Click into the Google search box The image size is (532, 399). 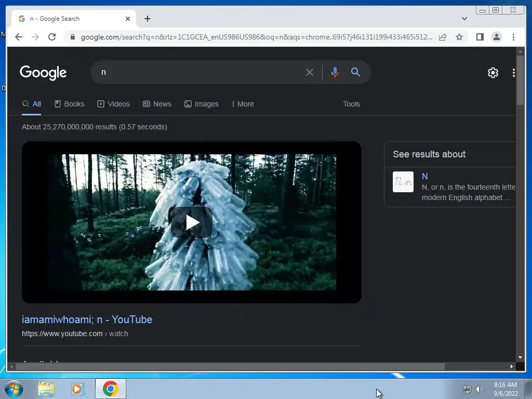pyautogui.click(x=200, y=72)
